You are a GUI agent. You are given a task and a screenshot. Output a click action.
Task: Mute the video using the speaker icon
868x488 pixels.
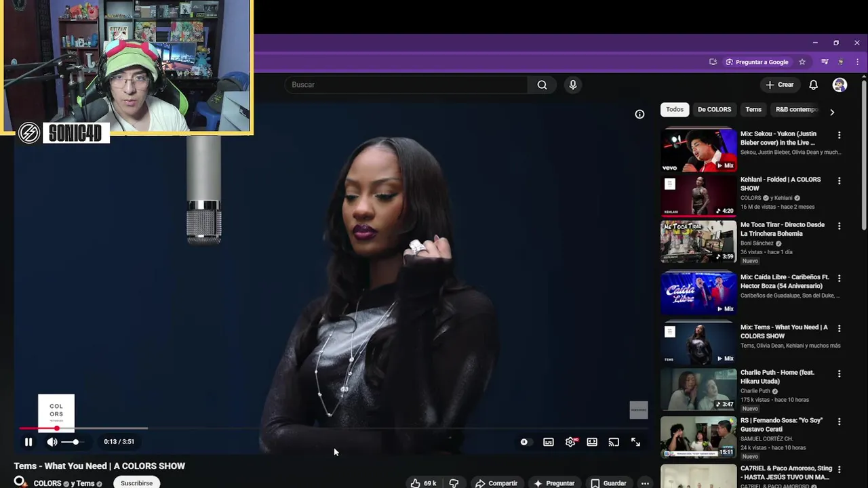click(x=52, y=442)
